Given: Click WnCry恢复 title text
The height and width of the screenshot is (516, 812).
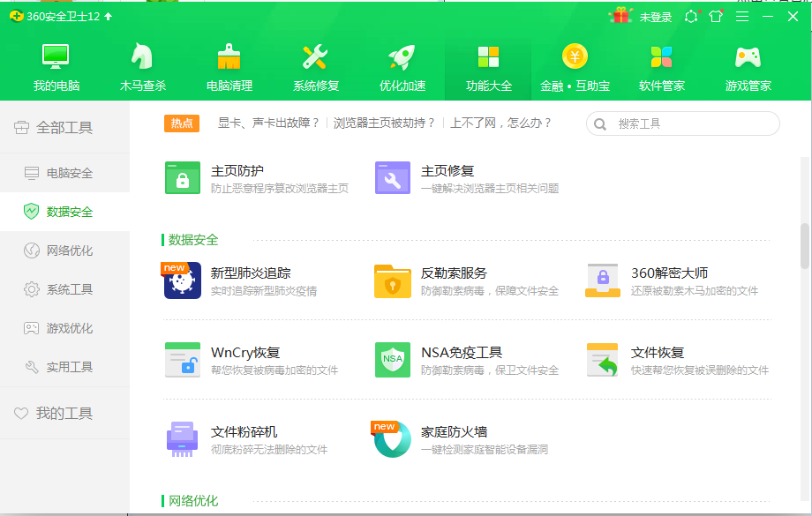Looking at the screenshot, I should (245, 353).
